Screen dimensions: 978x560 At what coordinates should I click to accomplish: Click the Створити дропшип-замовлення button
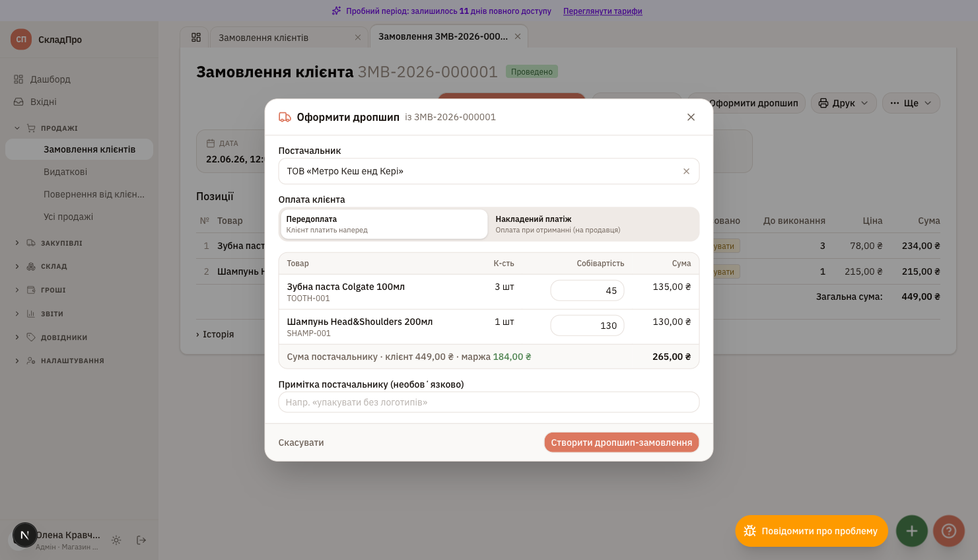(x=621, y=442)
